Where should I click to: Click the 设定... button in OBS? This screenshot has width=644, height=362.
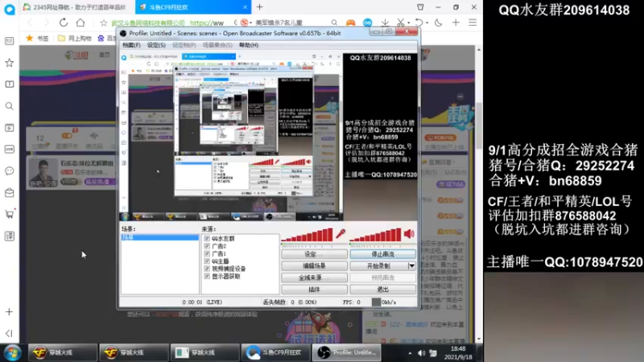pyautogui.click(x=314, y=254)
